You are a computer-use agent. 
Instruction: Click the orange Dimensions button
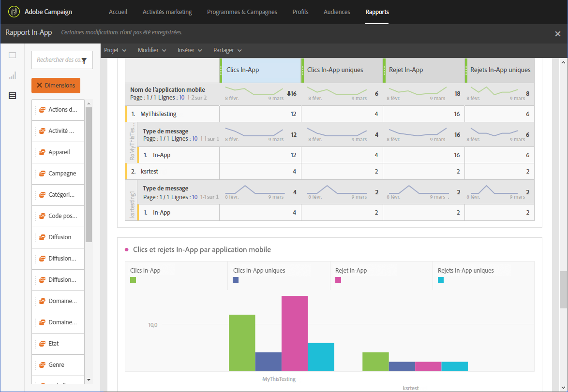coord(56,86)
